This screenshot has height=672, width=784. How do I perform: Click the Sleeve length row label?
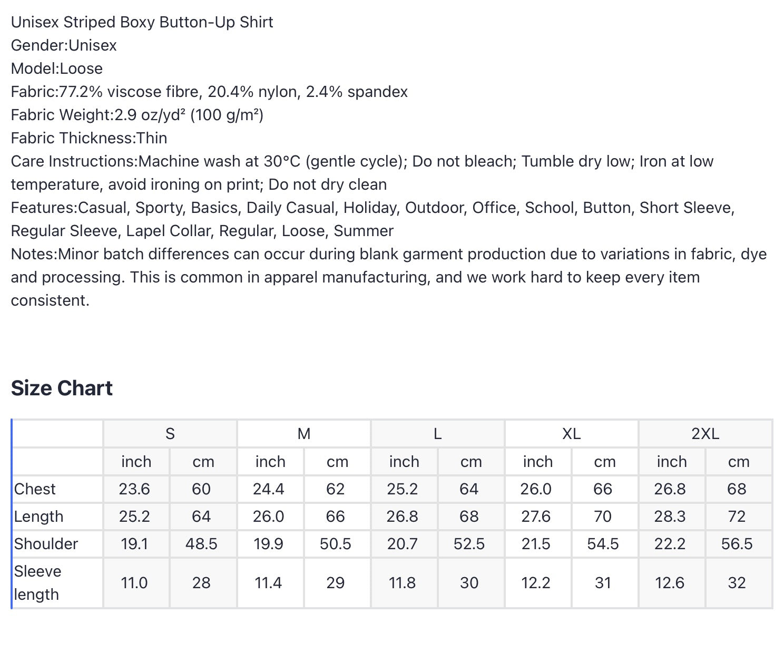pyautogui.click(x=37, y=583)
